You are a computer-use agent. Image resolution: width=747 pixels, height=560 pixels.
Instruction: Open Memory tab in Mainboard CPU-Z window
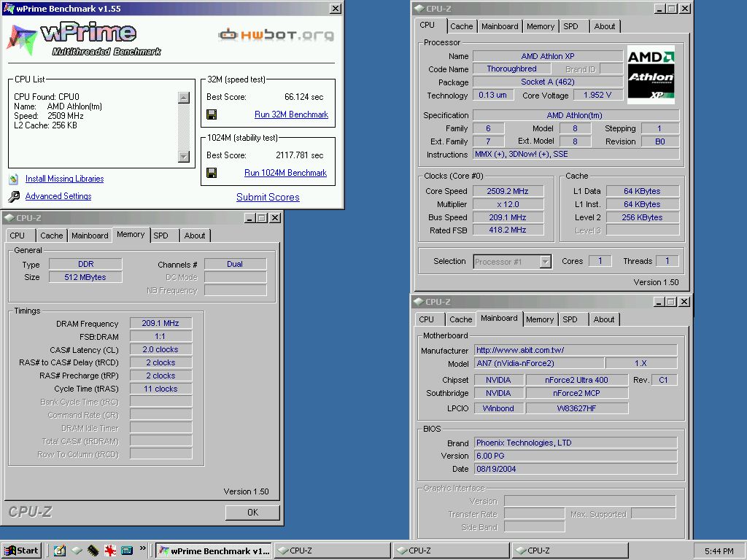click(x=540, y=319)
